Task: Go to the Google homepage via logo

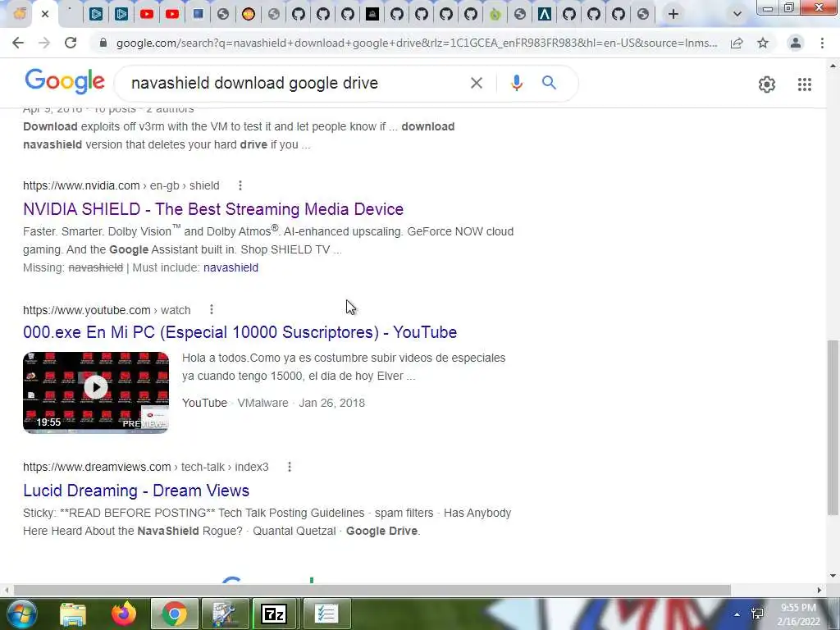Action: point(65,82)
